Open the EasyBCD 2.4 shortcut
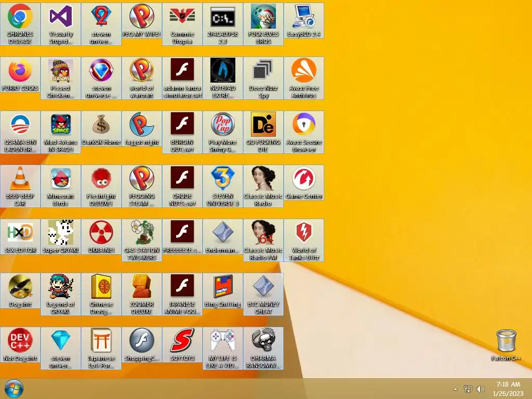Screen dimensions: 532x399 (303, 20)
